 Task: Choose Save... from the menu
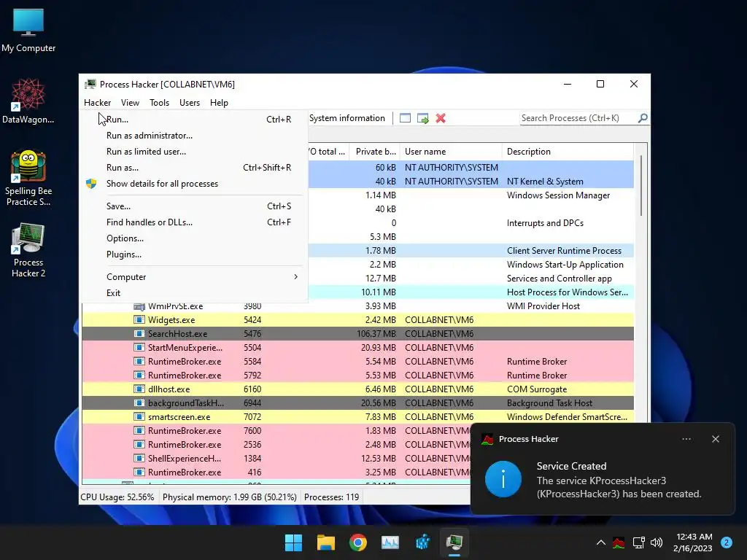[x=193, y=206]
